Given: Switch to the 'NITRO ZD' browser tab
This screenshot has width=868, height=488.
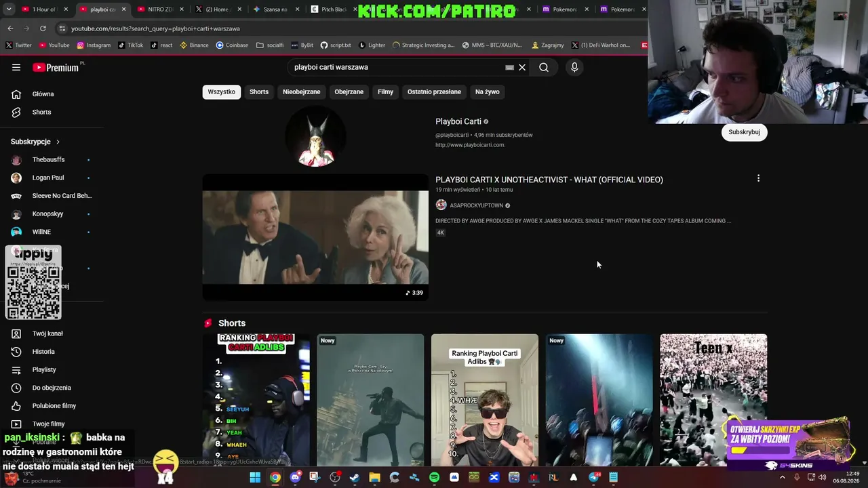Looking at the screenshot, I should coord(160,9).
